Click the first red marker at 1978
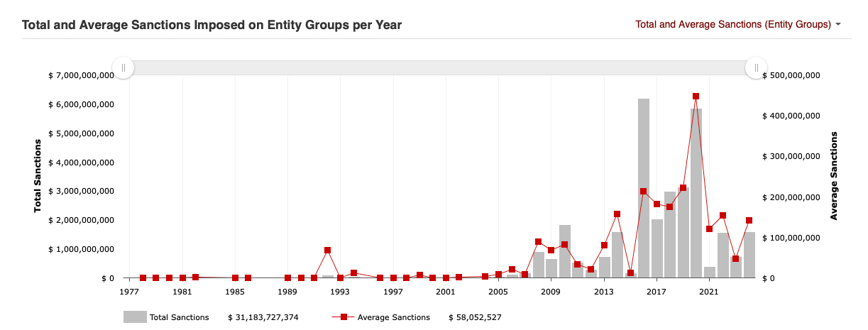Viewport: 868px width, 330px height. coord(143,278)
